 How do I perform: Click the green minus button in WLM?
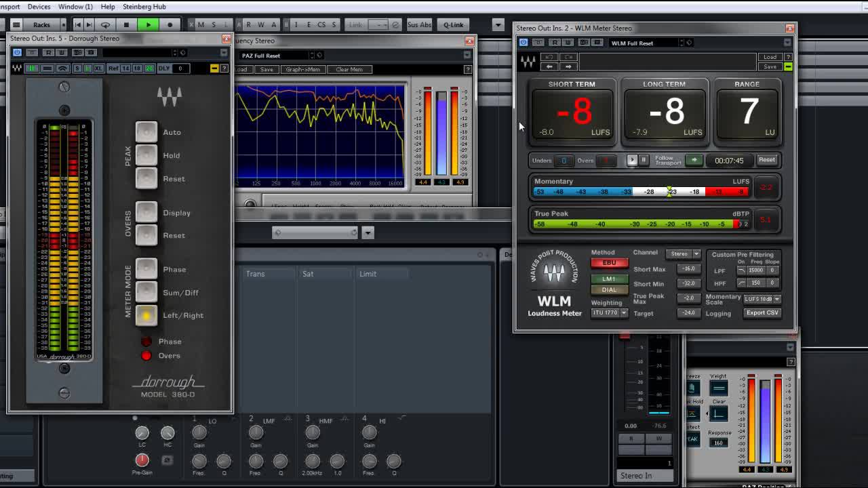(x=788, y=66)
